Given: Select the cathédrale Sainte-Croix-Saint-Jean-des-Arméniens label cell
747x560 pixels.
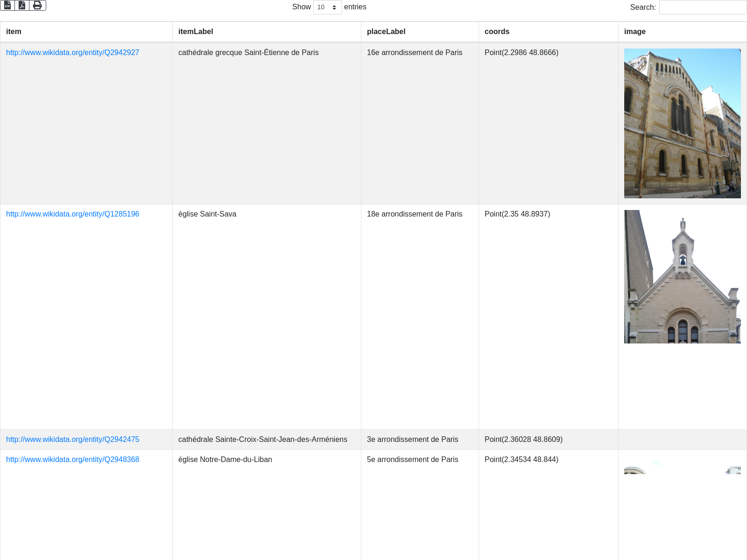Looking at the screenshot, I should tap(262, 440).
